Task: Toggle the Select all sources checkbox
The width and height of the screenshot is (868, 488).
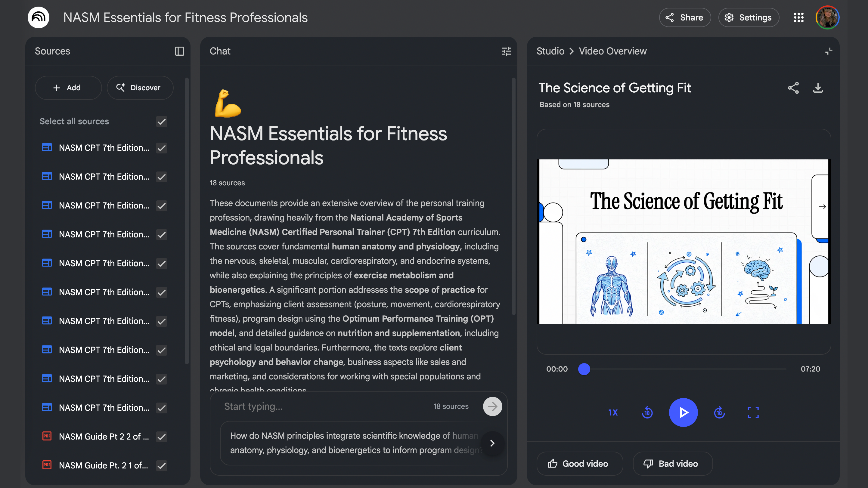Action: coord(162,122)
